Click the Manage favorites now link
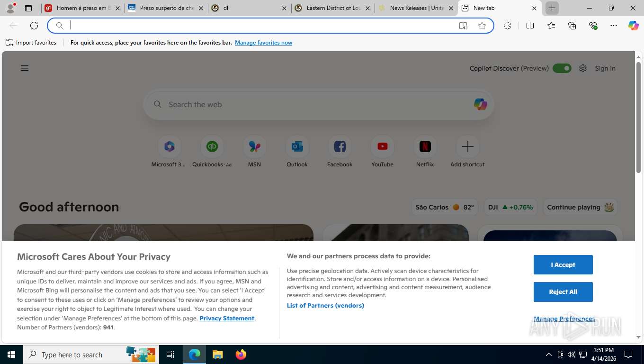The width and height of the screenshot is (644, 364). click(263, 43)
